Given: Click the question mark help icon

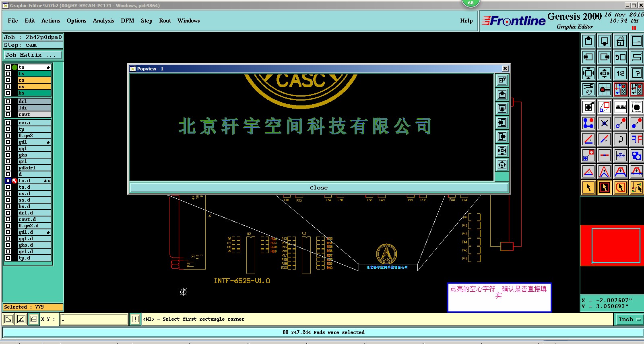Looking at the screenshot, I should click(x=637, y=73).
